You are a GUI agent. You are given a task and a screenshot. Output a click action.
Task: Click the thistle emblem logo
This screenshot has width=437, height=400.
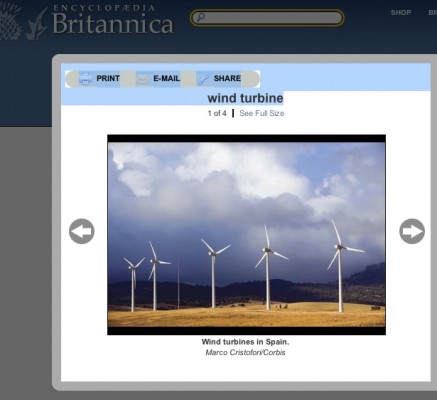(12, 20)
